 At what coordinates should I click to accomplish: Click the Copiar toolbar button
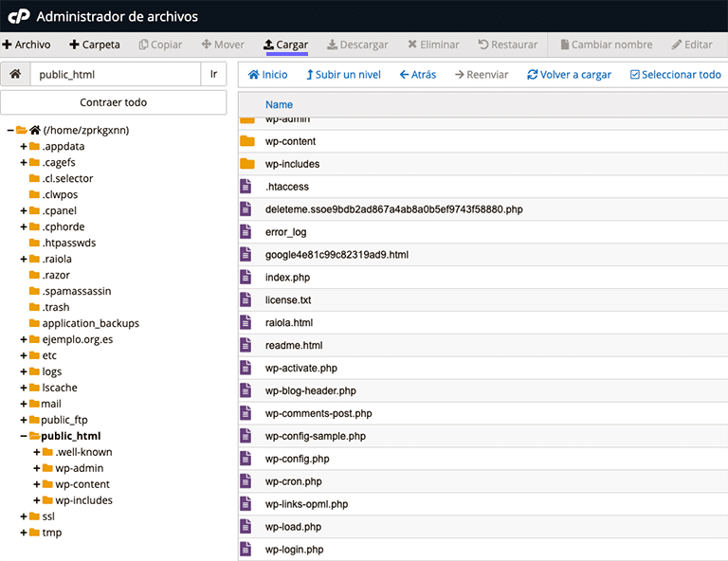pyautogui.click(x=160, y=45)
